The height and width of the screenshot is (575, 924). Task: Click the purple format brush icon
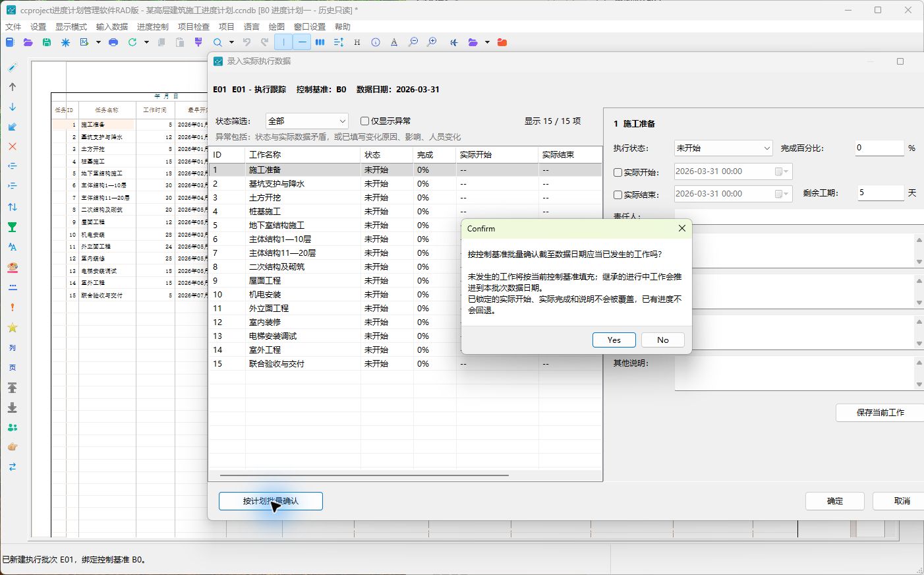click(198, 42)
